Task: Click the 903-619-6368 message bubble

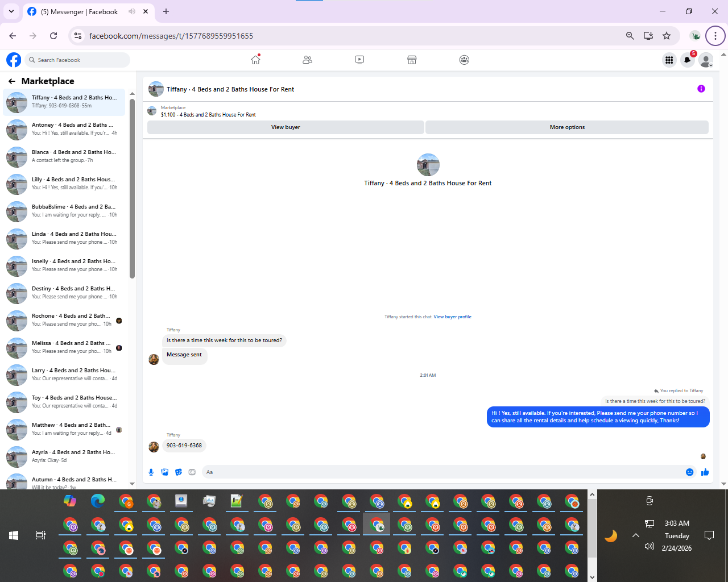Action: coord(184,446)
